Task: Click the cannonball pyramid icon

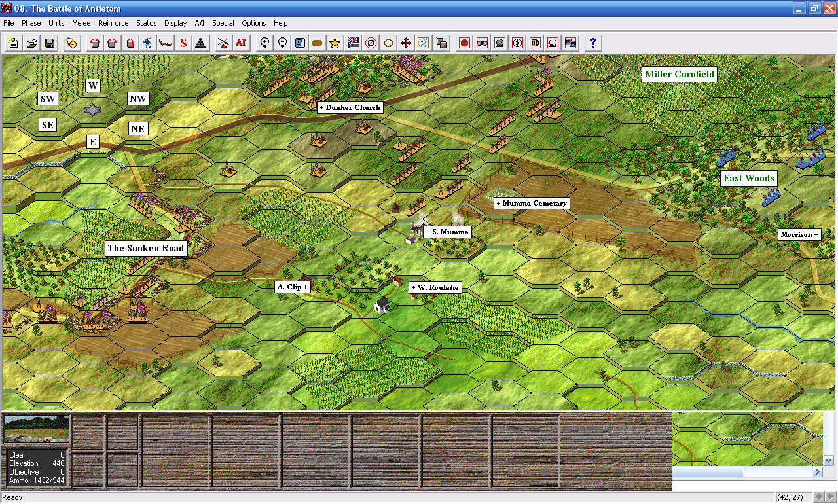Action: click(x=201, y=43)
